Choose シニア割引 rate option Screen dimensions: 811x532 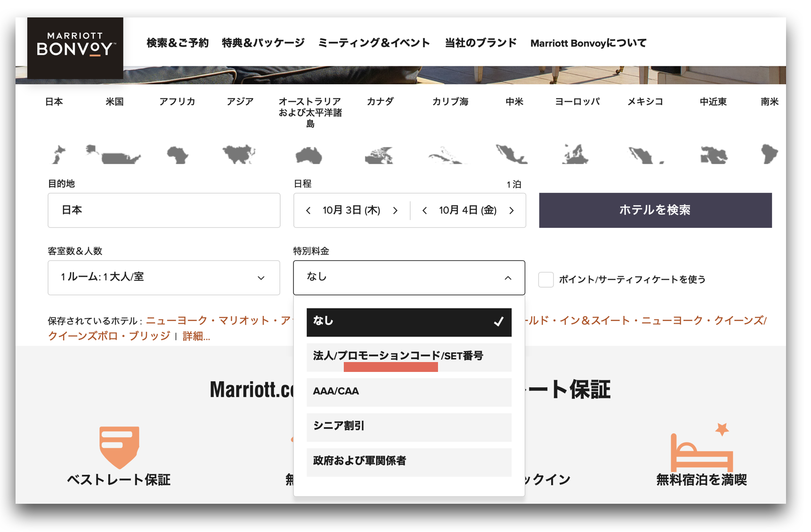409,427
